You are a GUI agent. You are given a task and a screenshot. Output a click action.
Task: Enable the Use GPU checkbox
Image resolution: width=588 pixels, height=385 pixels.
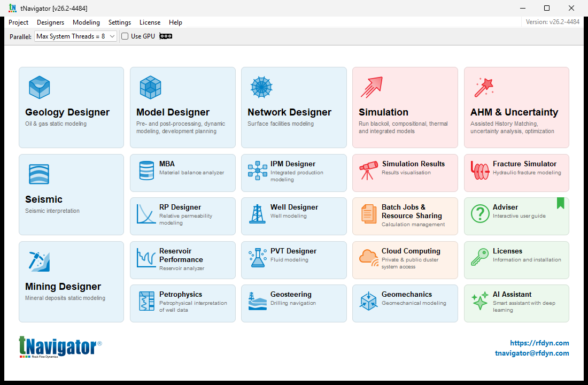(125, 36)
